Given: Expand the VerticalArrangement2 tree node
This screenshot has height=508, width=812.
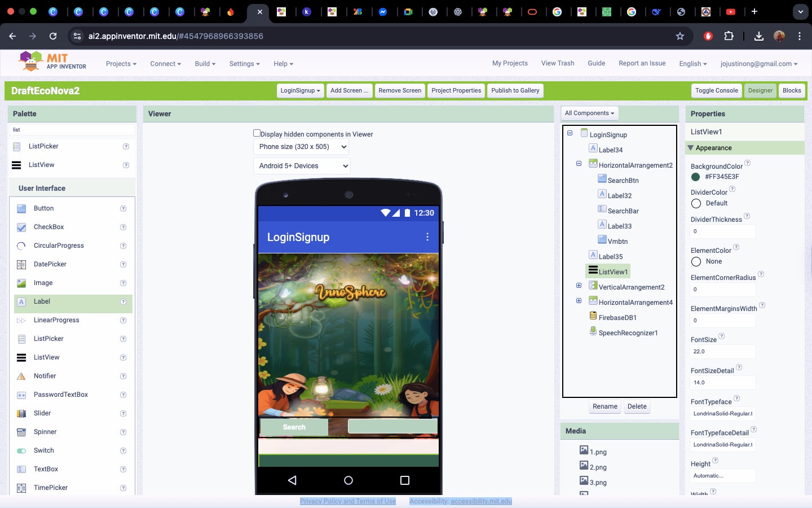Looking at the screenshot, I should [x=579, y=286].
